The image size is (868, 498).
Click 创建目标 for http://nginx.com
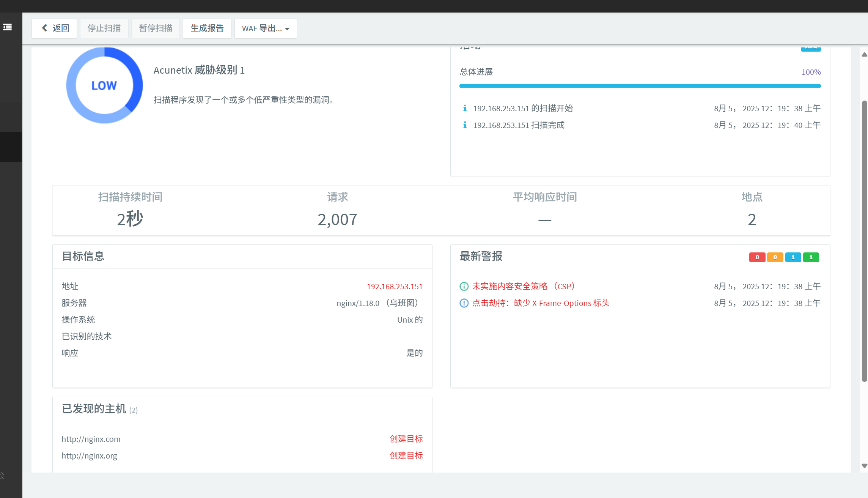[406, 439]
